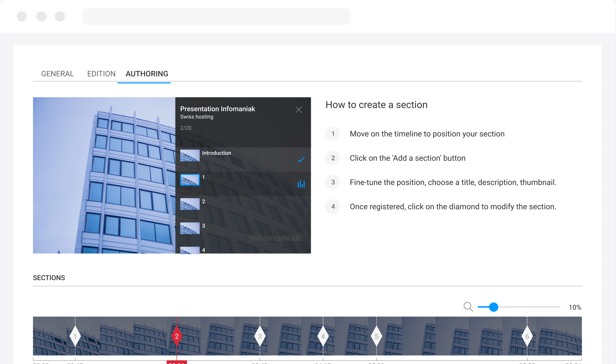This screenshot has width=616, height=364.
Task: Select the red diamond marker 2
Action: click(x=177, y=336)
